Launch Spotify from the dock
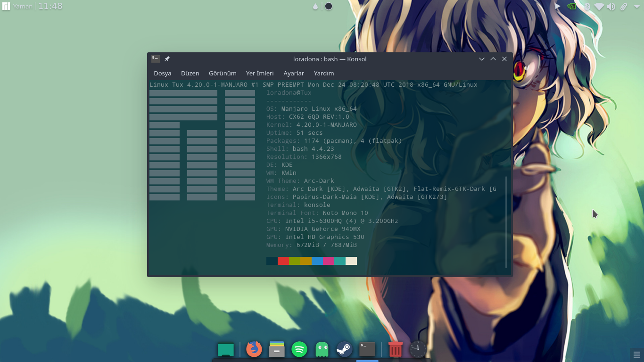Viewport: 644px width, 362px height. [x=299, y=349]
